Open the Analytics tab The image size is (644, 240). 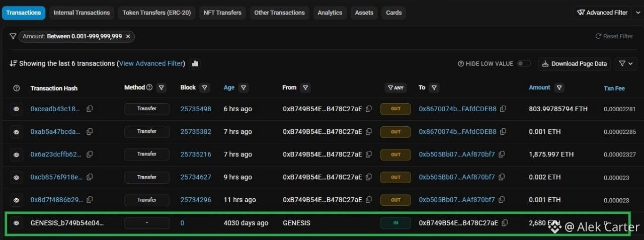coord(330,13)
